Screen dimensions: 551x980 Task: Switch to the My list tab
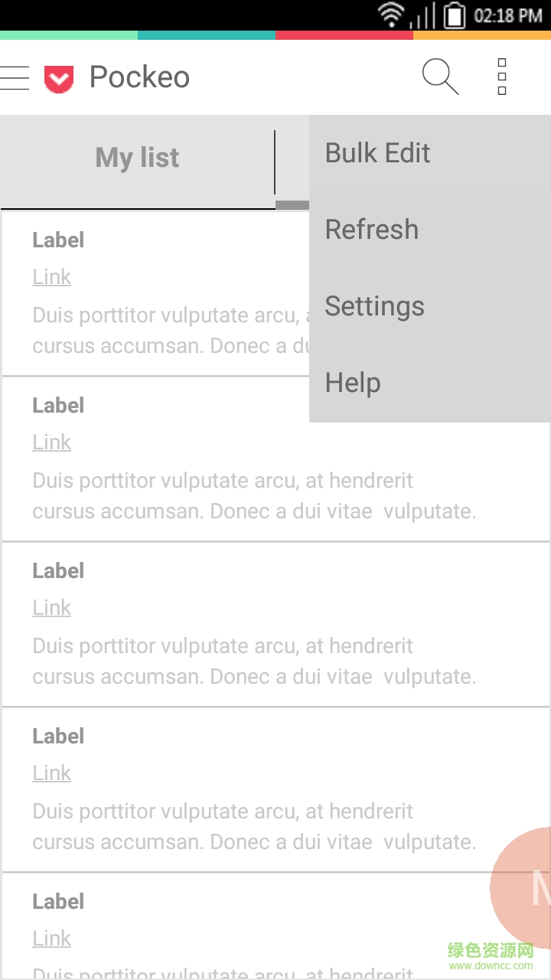click(138, 158)
